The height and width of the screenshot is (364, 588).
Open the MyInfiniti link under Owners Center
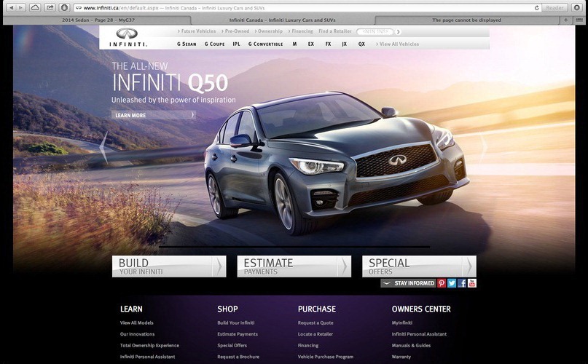coord(402,323)
